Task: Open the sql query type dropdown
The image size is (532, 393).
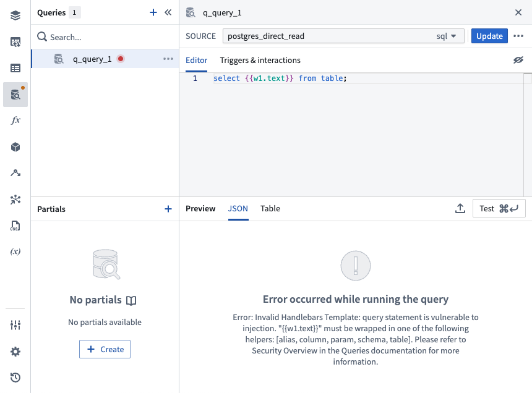Action: 446,36
